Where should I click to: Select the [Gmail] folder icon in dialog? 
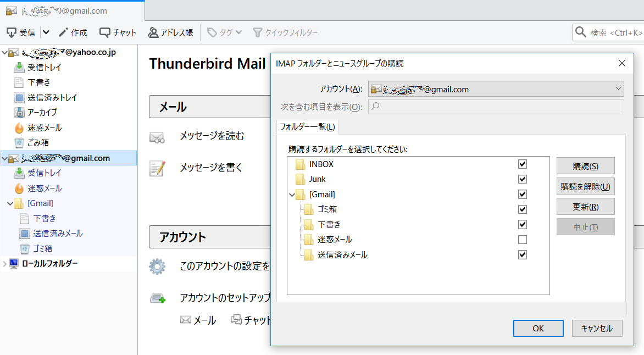(x=300, y=195)
